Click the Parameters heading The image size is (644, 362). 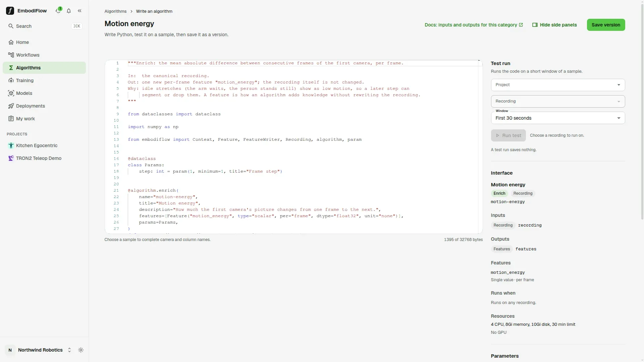tap(504, 356)
